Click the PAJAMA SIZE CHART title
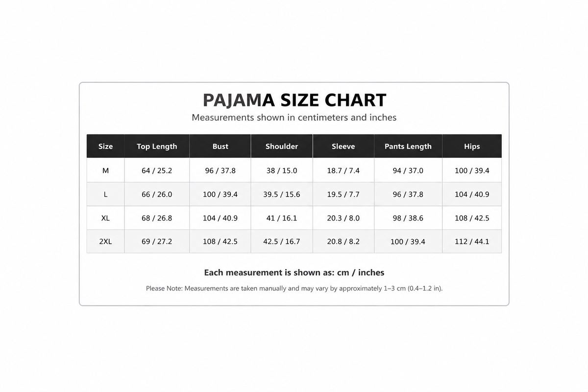The width and height of the screenshot is (588, 392). [x=294, y=100]
